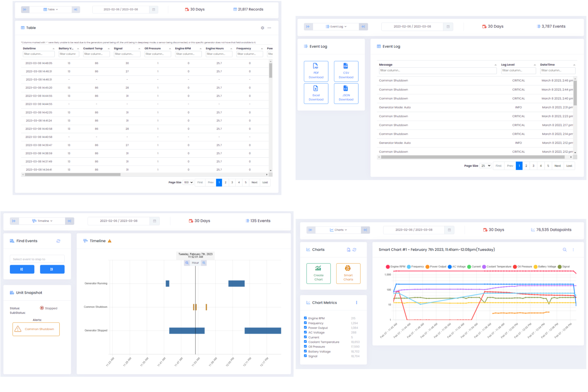
Task: Zoom in on timeline Hour control
Action: tap(204, 263)
